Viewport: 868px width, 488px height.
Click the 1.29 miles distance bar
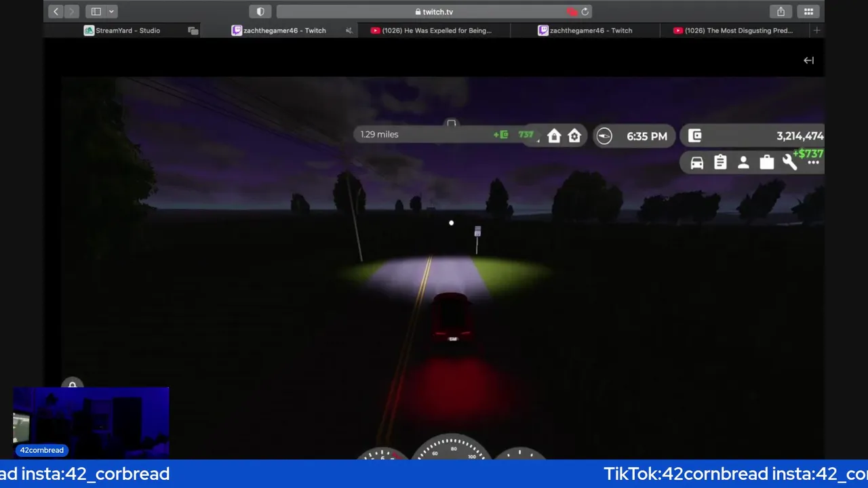click(446, 134)
